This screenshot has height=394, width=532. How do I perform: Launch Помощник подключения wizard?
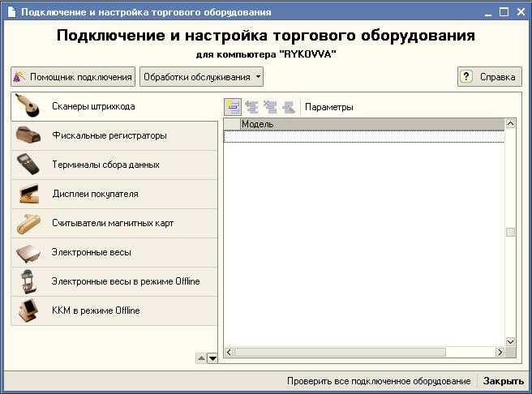pos(73,77)
